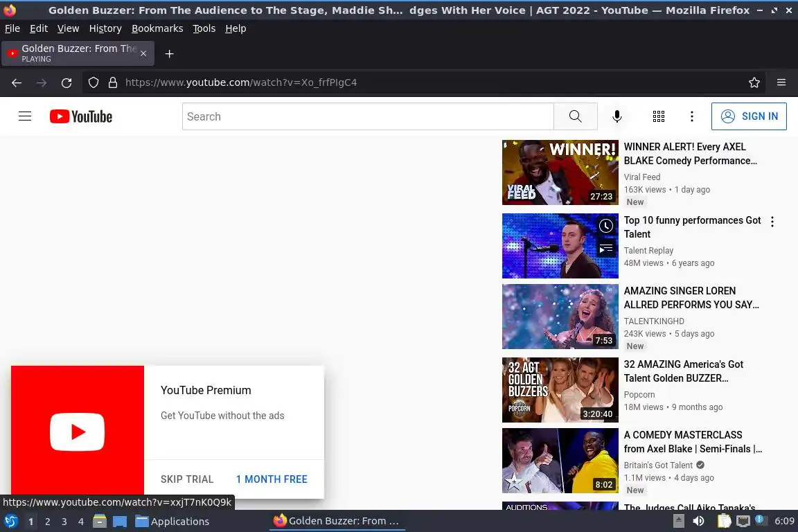Open the History menu

pos(105,28)
